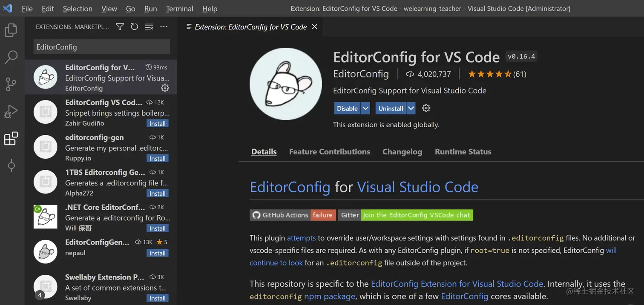Switch to Feature Contributions tab

330,152
